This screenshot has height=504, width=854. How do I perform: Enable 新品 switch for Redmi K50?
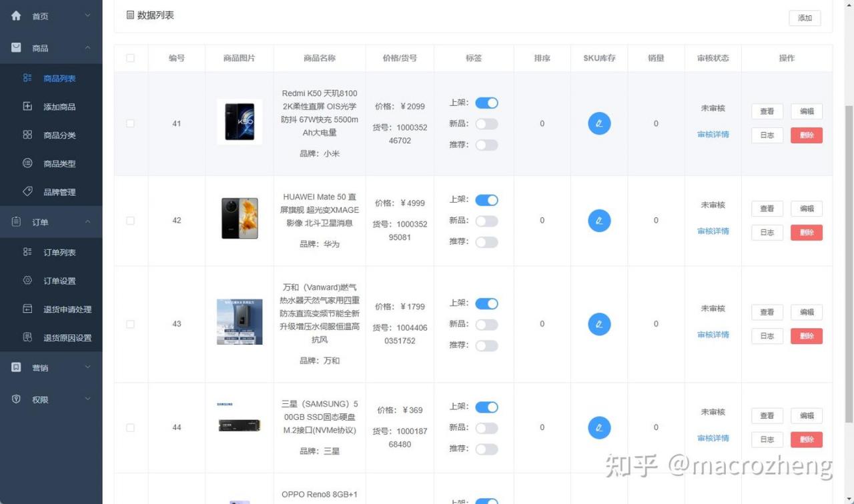point(486,124)
